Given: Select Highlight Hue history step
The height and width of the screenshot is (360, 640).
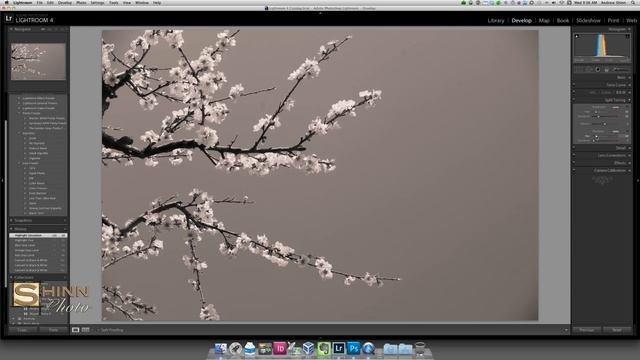Looking at the screenshot, I should [38, 240].
